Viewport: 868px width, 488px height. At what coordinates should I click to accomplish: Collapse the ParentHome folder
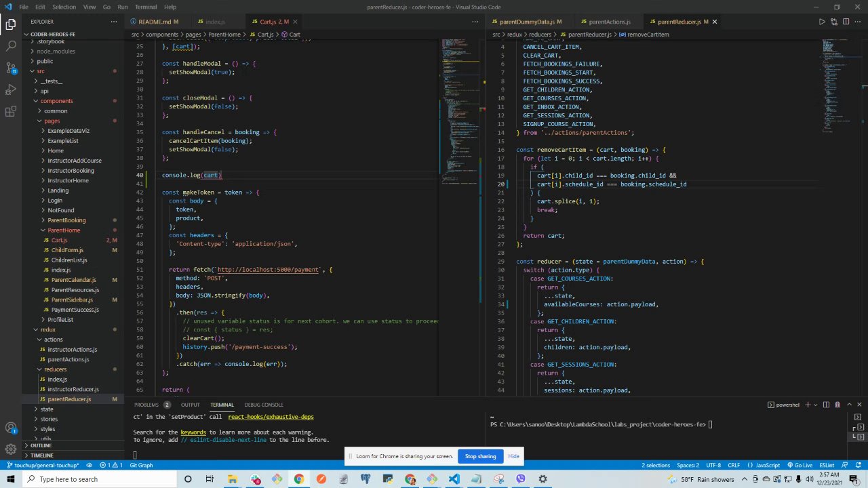[x=63, y=230]
